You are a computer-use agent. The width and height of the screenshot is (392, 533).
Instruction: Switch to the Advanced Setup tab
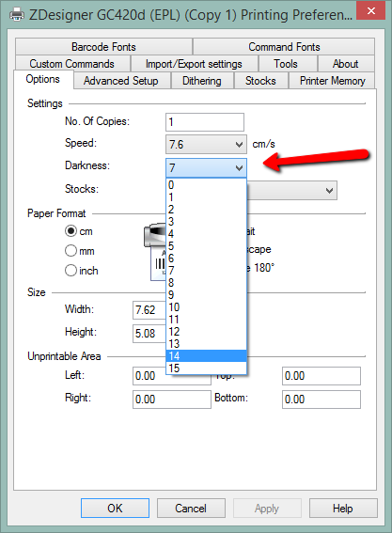pyautogui.click(x=121, y=81)
